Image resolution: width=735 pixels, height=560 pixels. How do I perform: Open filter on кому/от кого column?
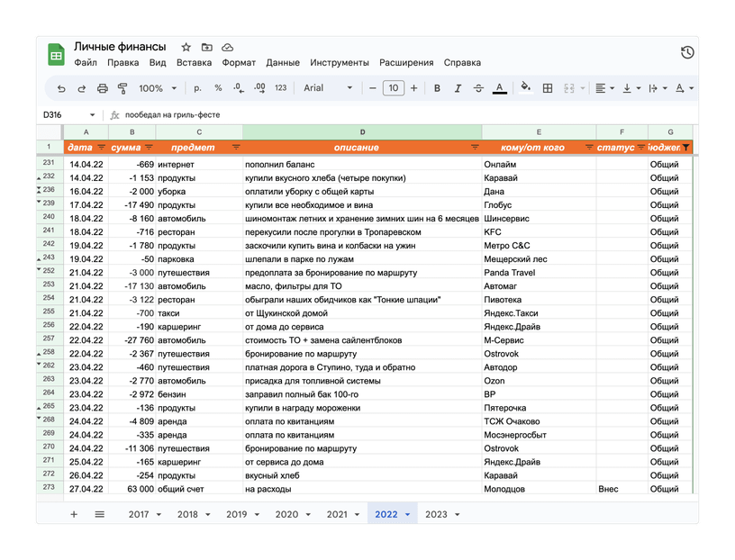click(589, 147)
